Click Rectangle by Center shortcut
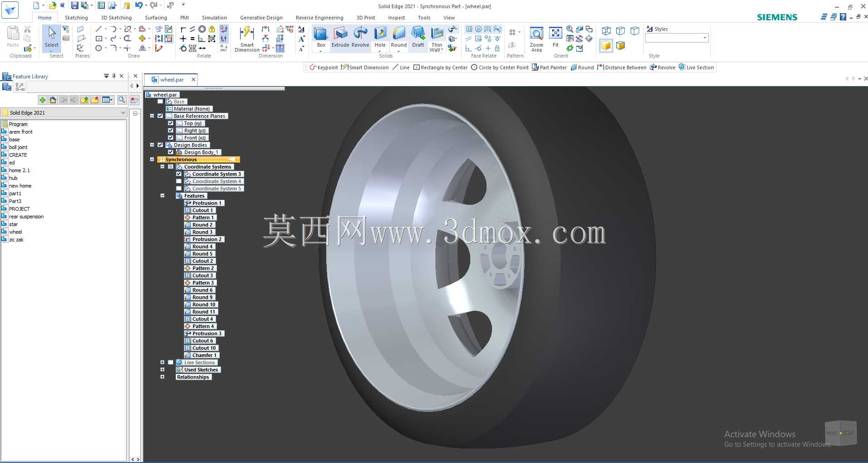 (440, 68)
